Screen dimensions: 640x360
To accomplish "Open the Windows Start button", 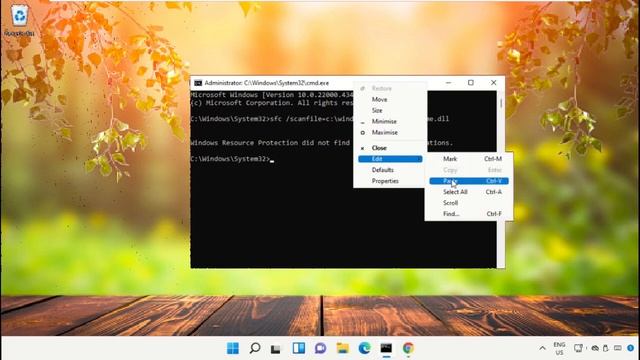I will (233, 348).
